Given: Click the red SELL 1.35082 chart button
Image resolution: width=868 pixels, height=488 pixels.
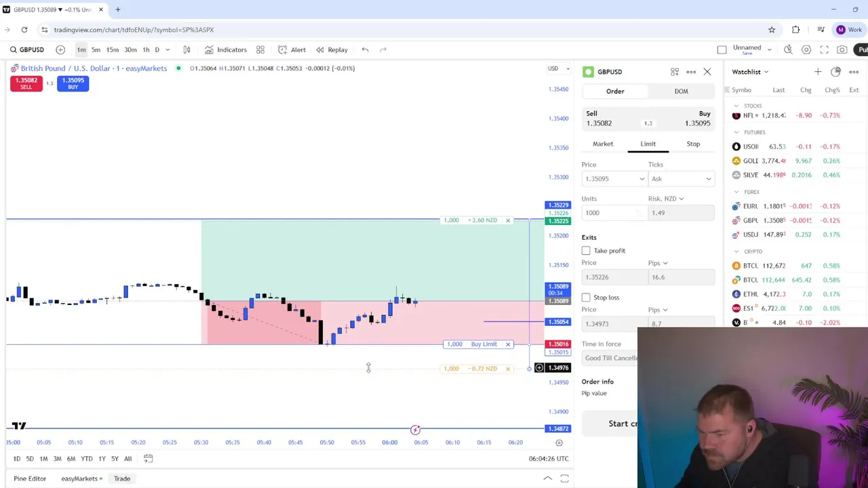Looking at the screenshot, I should pyautogui.click(x=26, y=83).
